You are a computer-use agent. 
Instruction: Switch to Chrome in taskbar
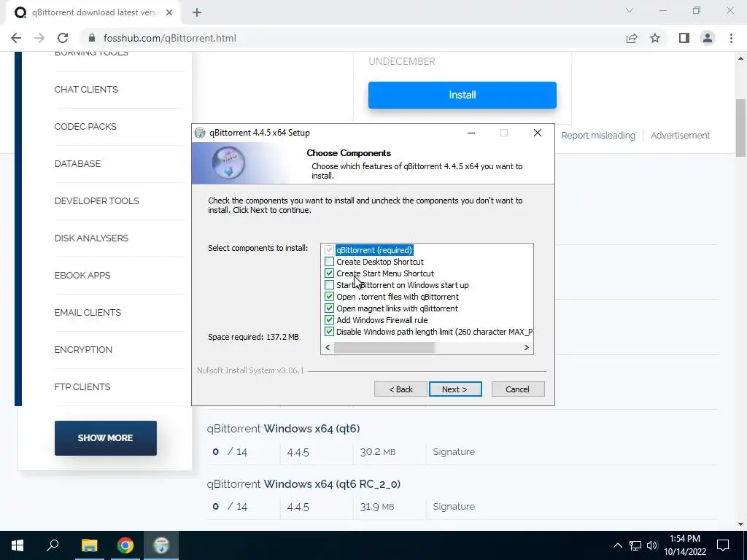125,545
